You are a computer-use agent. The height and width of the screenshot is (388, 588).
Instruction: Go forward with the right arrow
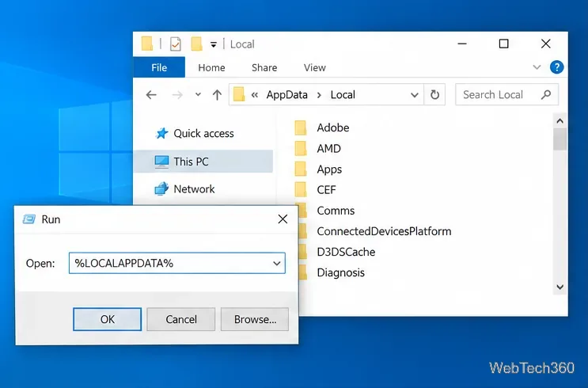(177, 94)
